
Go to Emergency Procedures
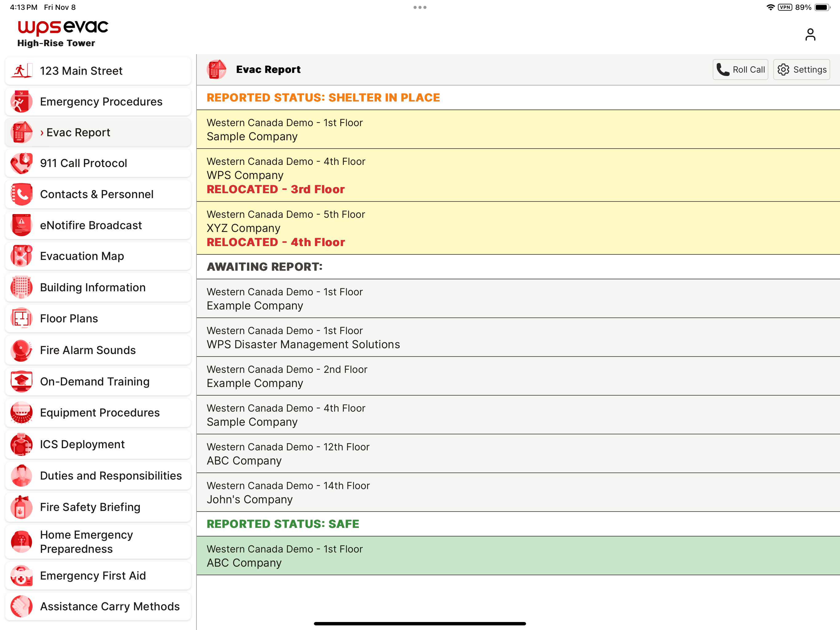(x=98, y=102)
